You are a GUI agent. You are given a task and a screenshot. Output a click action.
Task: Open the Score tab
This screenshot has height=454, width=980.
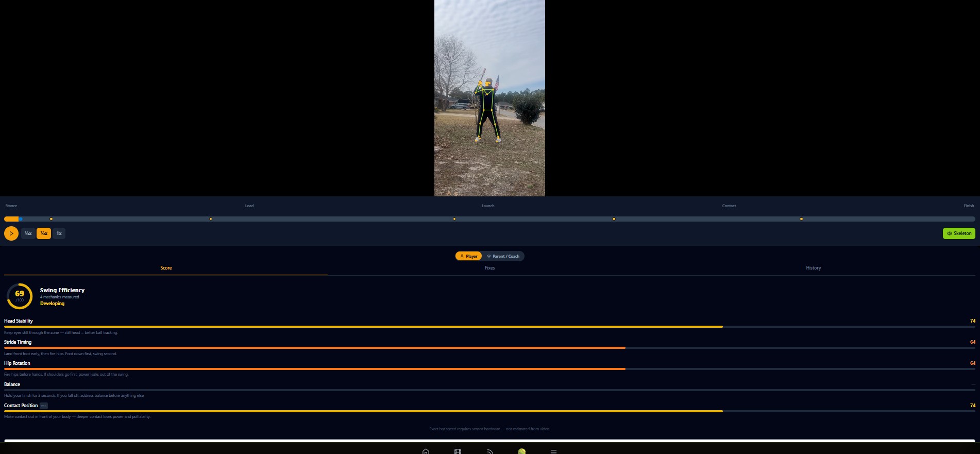pyautogui.click(x=166, y=268)
